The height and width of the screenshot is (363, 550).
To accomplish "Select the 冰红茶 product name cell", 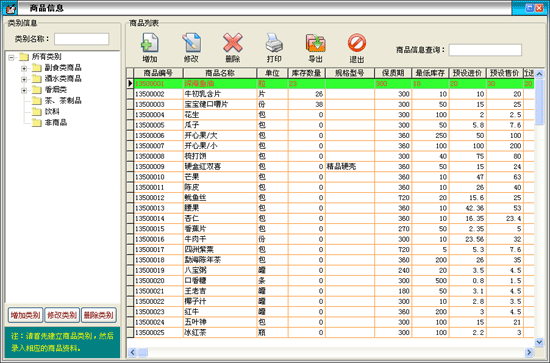I will coord(220,332).
